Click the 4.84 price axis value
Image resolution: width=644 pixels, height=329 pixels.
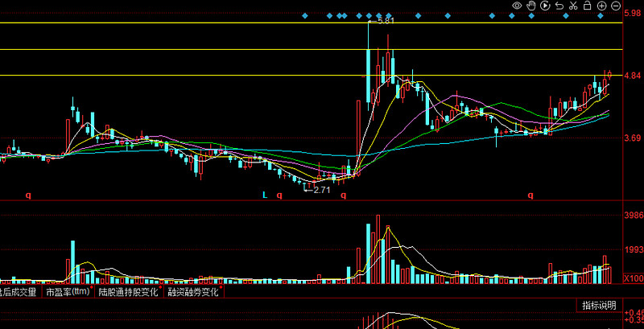[x=633, y=76]
